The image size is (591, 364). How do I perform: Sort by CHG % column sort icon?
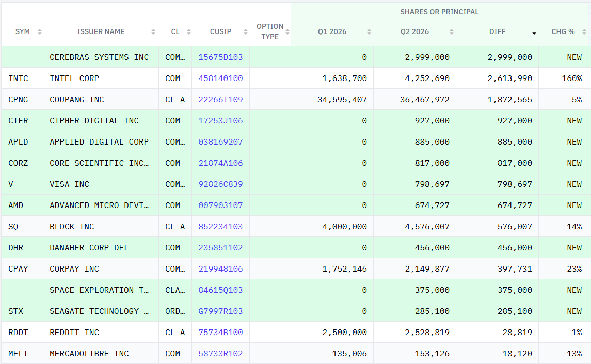[584, 32]
